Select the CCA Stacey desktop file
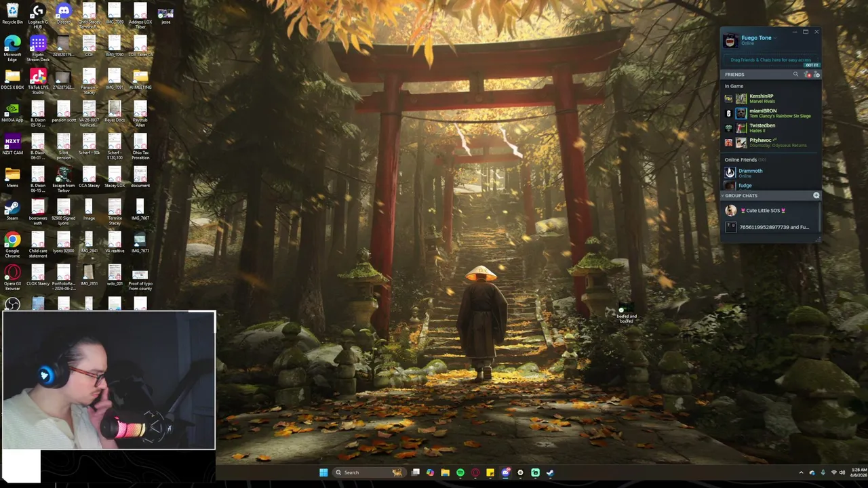This screenshot has height=488, width=868. [90, 177]
